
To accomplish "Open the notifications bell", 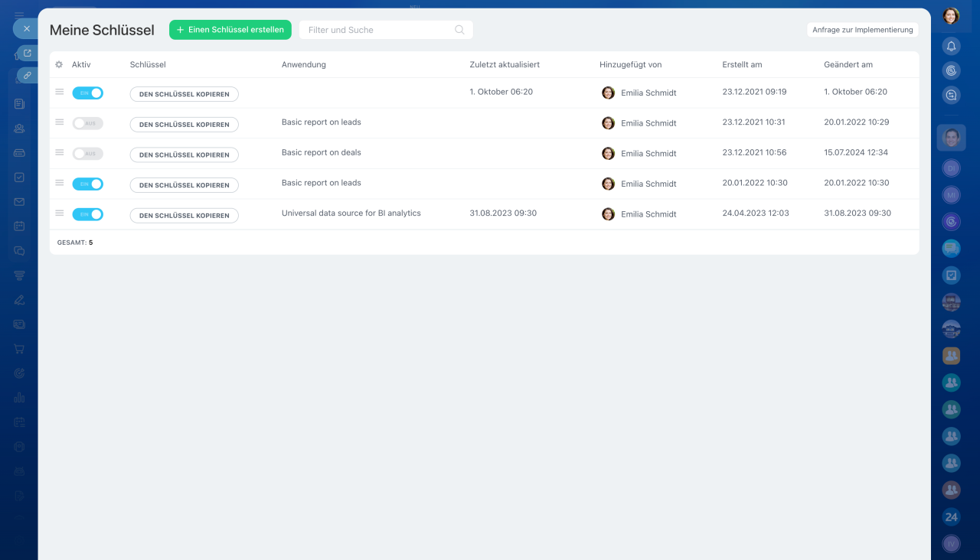I will (x=951, y=47).
